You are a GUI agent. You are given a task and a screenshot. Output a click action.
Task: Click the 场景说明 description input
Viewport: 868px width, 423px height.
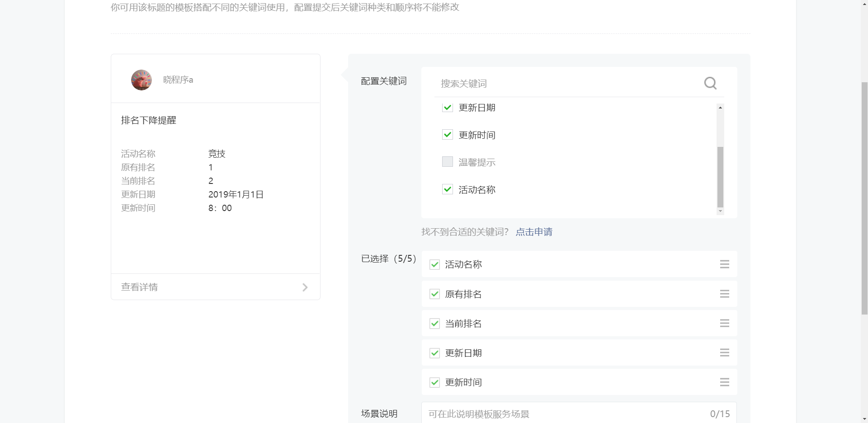coord(579,414)
